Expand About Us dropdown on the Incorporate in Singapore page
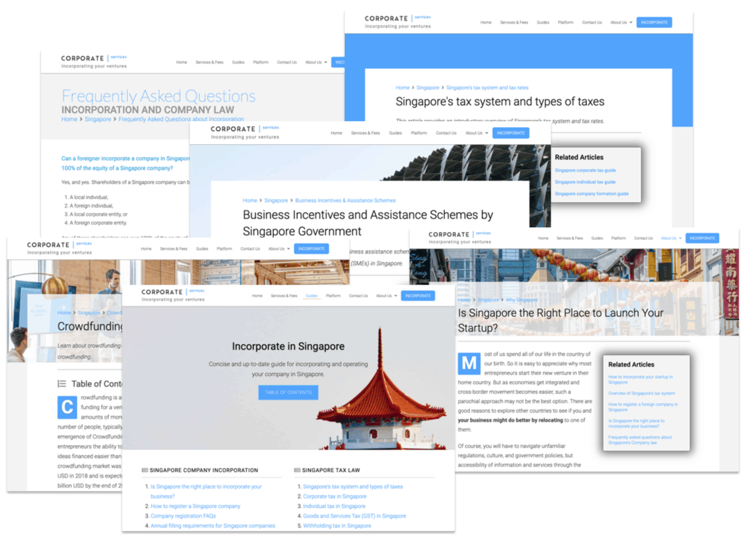The image size is (756, 541). tap(387, 296)
